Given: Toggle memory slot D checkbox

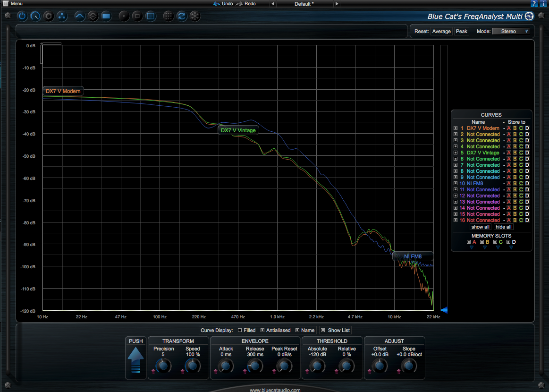Looking at the screenshot, I should [508, 242].
